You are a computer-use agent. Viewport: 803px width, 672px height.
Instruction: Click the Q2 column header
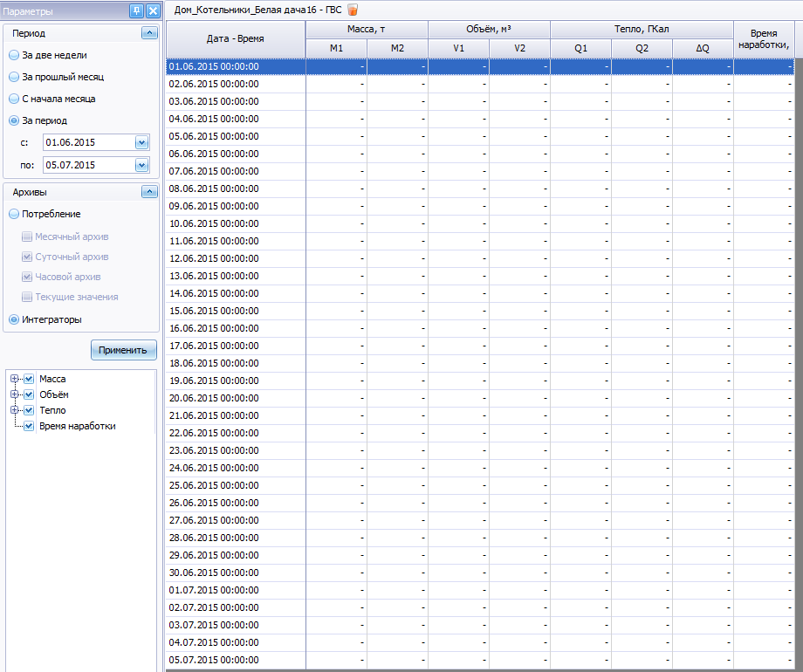642,48
